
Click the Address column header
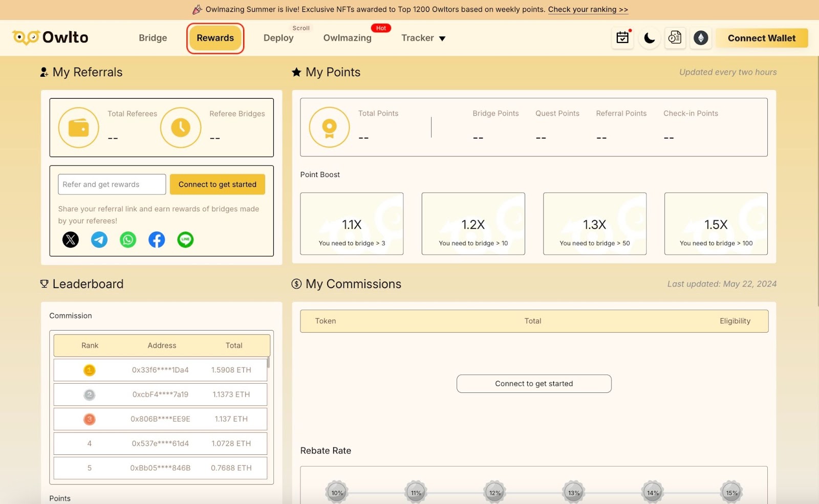(x=162, y=345)
